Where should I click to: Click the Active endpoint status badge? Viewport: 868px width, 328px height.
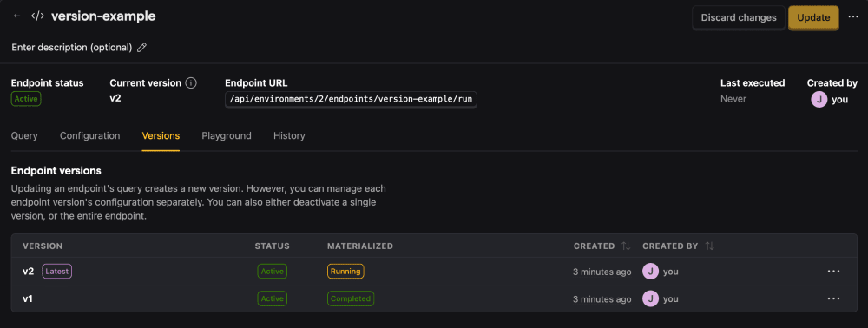26,99
